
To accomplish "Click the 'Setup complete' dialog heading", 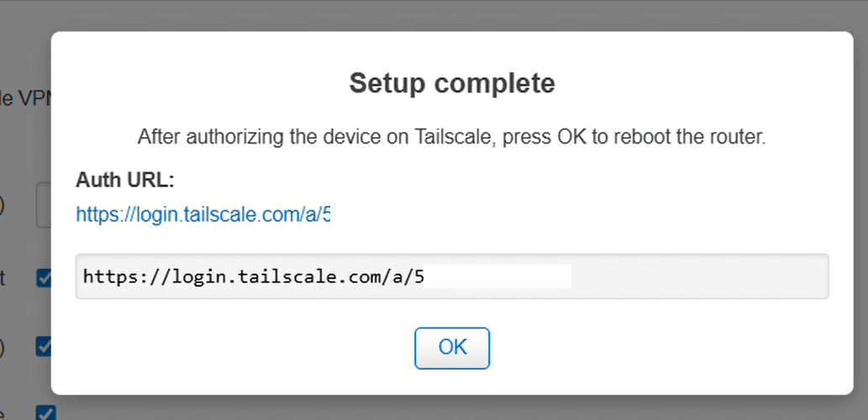I will 452,83.
